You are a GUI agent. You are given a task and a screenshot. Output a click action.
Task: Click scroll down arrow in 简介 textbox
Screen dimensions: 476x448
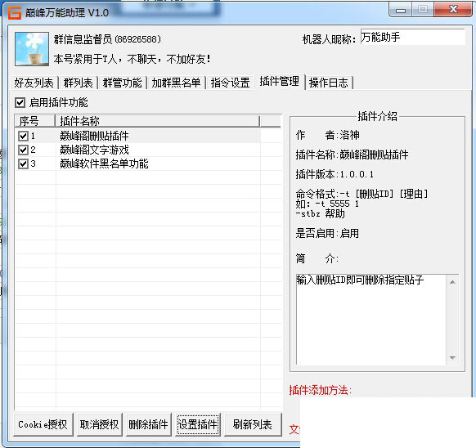pyautogui.click(x=452, y=358)
